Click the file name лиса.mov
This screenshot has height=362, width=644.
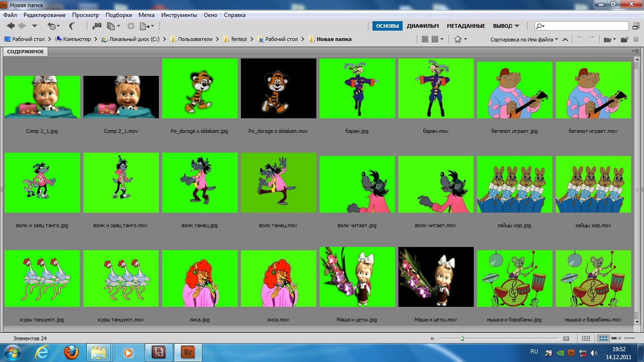[x=278, y=320]
